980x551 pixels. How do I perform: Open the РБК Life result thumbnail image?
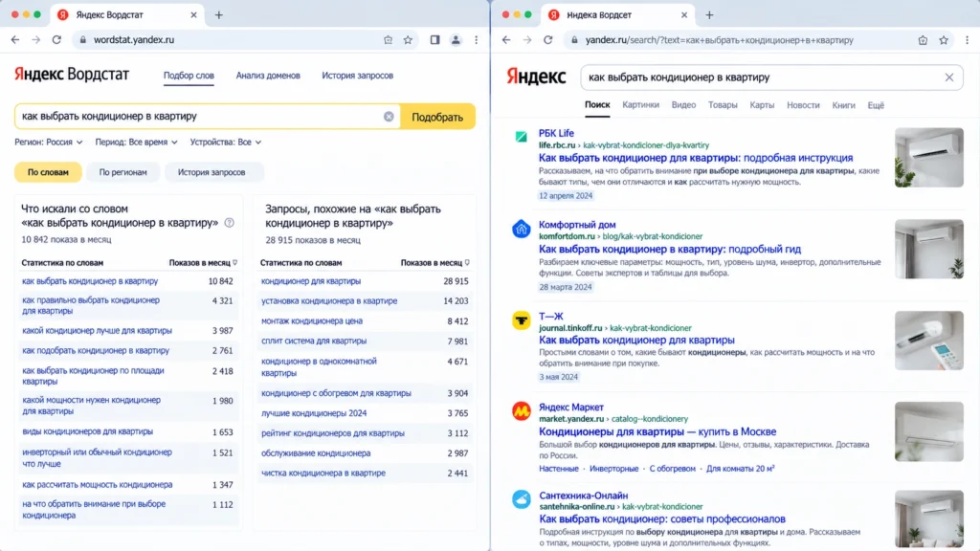928,158
